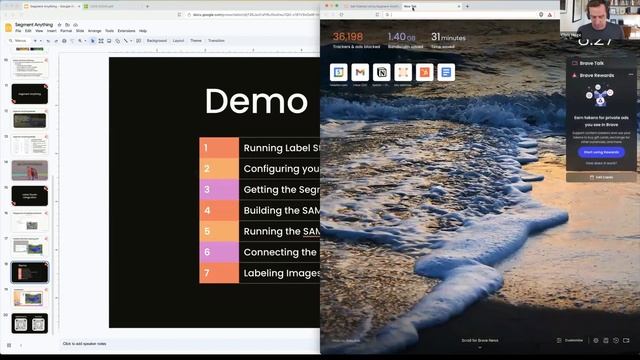Click to add speaker notes

click(x=84, y=344)
